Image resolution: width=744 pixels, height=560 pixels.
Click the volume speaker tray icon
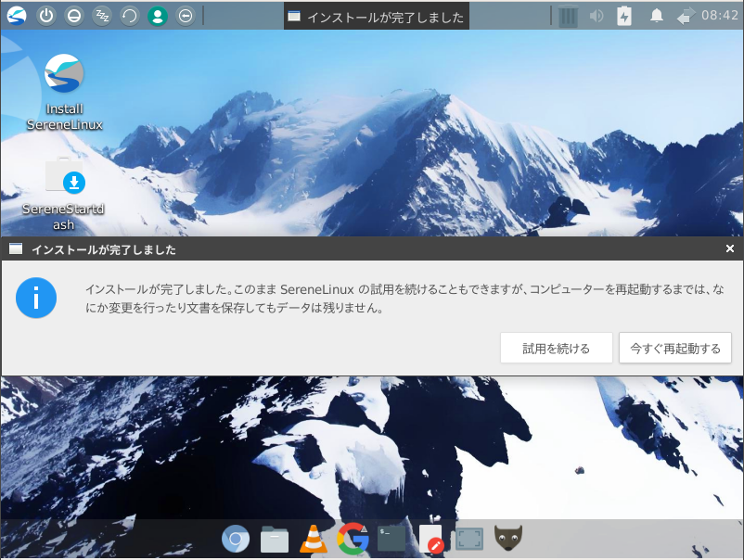[596, 16]
